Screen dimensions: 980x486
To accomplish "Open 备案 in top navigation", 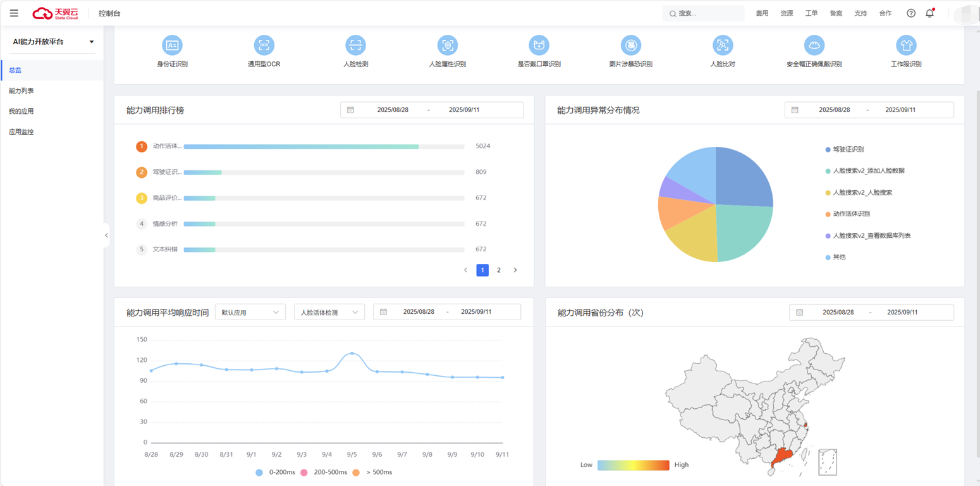I will 836,13.
